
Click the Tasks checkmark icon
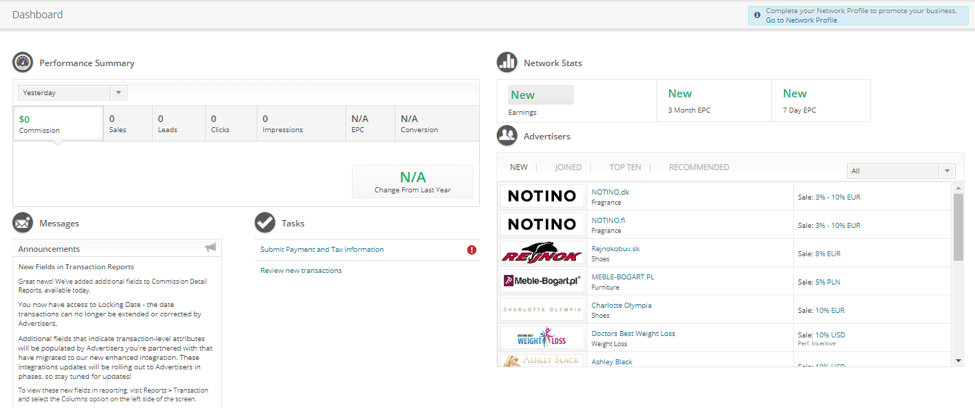[x=265, y=223]
